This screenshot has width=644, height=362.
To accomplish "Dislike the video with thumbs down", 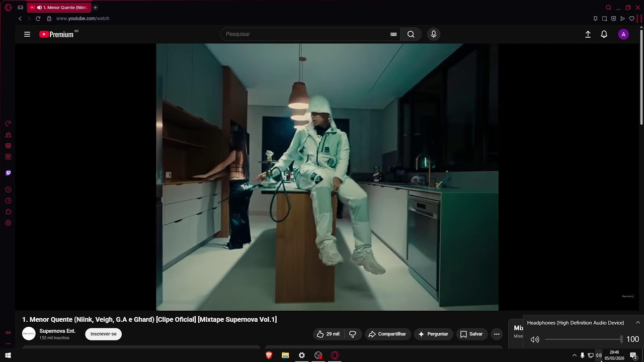I will (x=353, y=334).
